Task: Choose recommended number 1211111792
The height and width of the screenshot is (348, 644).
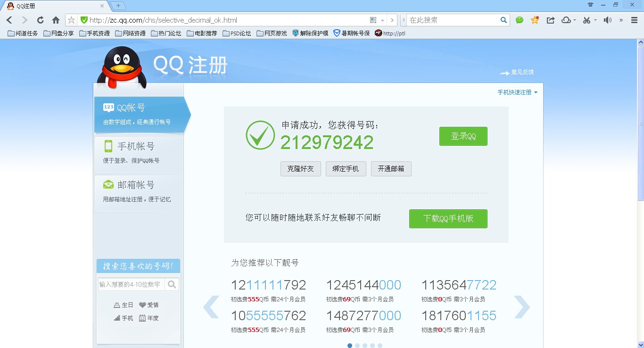Action: pyautogui.click(x=268, y=285)
